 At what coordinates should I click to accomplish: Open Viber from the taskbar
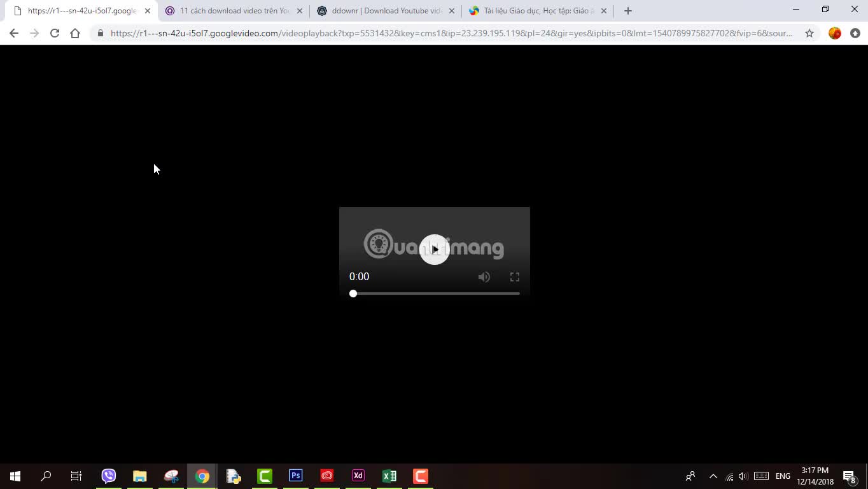[109, 476]
